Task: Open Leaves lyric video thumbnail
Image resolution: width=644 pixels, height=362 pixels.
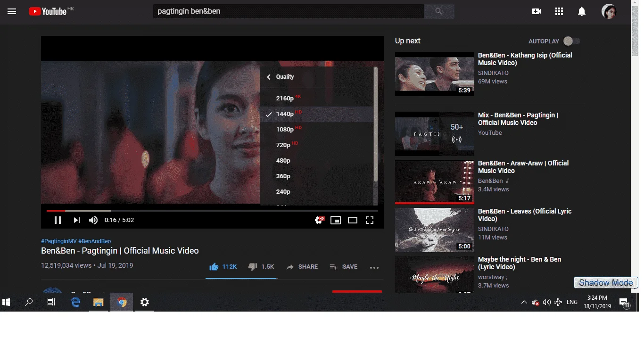Action: (x=435, y=230)
